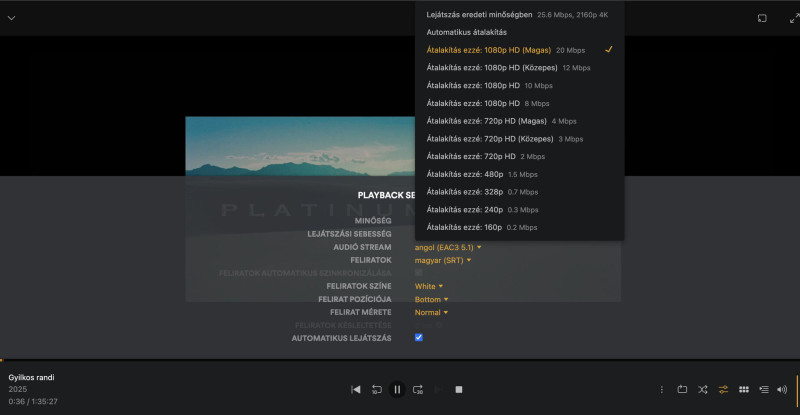
Task: Stop playback with the square button
Action: (459, 389)
